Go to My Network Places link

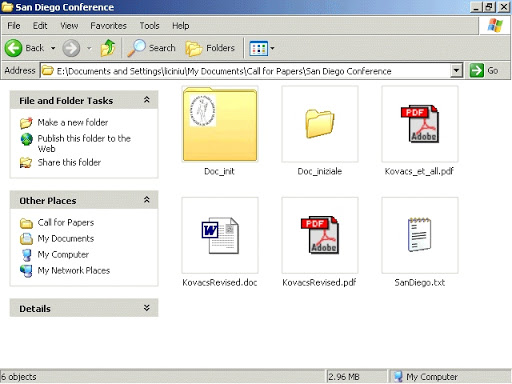coord(74,271)
